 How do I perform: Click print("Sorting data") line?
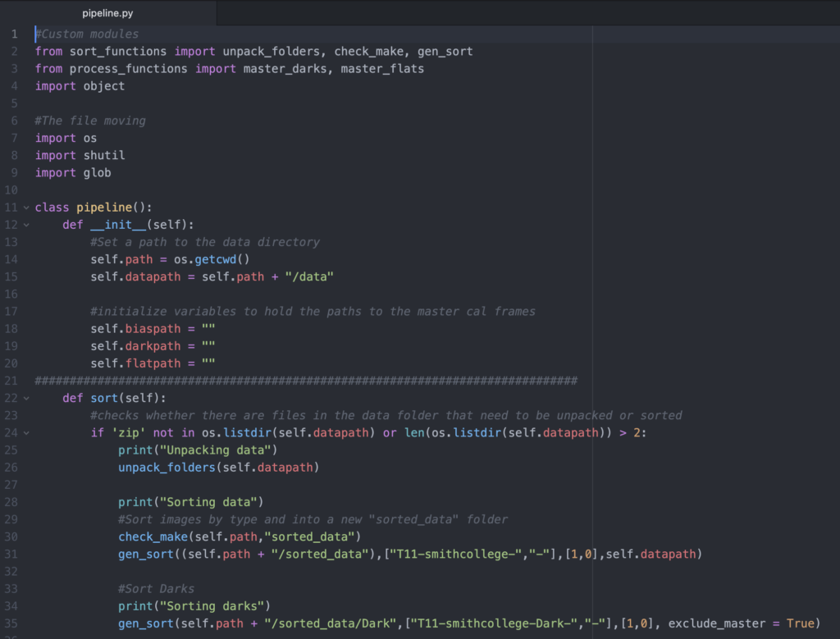tap(190, 502)
